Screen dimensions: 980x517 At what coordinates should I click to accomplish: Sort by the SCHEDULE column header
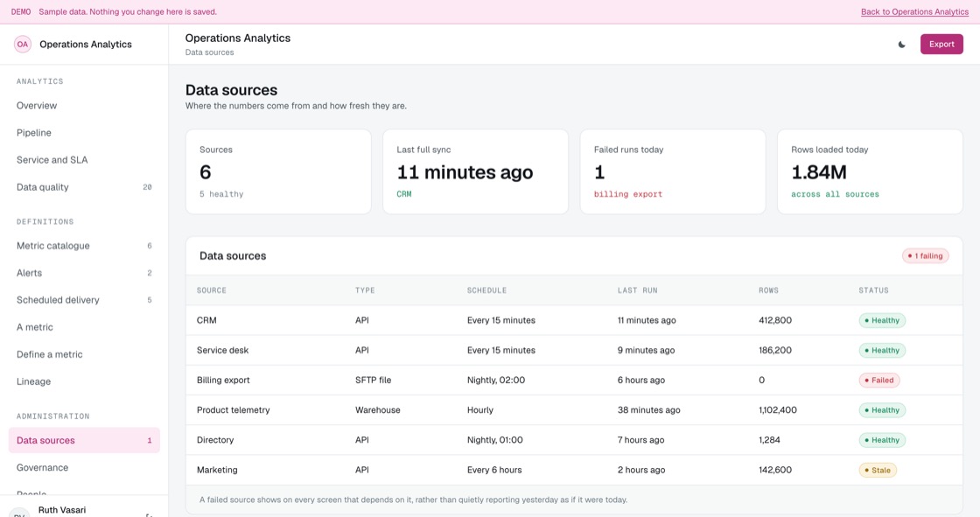[x=486, y=290]
